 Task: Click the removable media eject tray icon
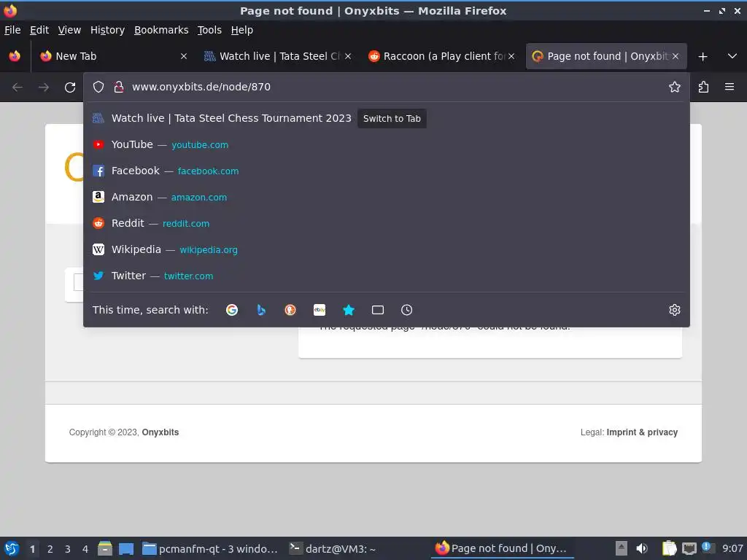[622, 548]
